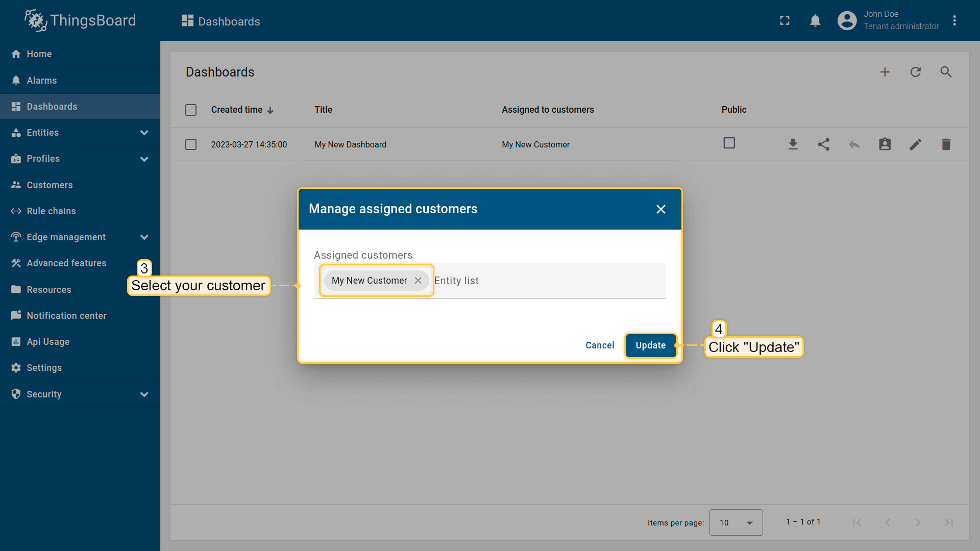Open the items per page dropdown
This screenshot has width=980, height=551.
click(736, 522)
